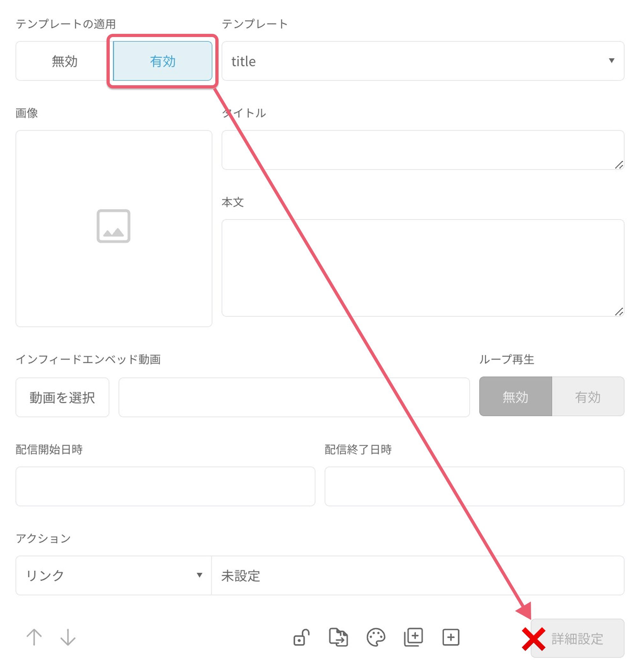Screen dimensions: 638x672
Task: Click the タイトル text field
Action: [423, 150]
